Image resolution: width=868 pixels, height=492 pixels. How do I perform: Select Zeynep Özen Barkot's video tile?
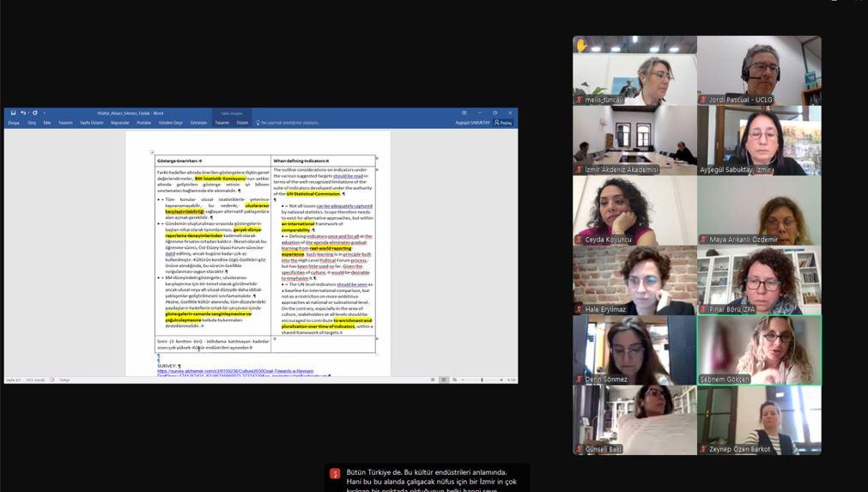pyautogui.click(x=759, y=420)
